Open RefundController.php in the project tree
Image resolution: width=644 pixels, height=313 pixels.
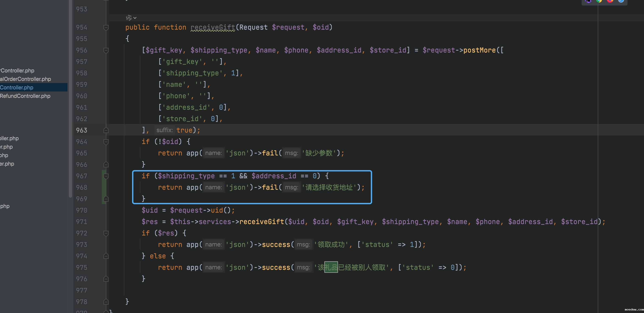tap(25, 96)
